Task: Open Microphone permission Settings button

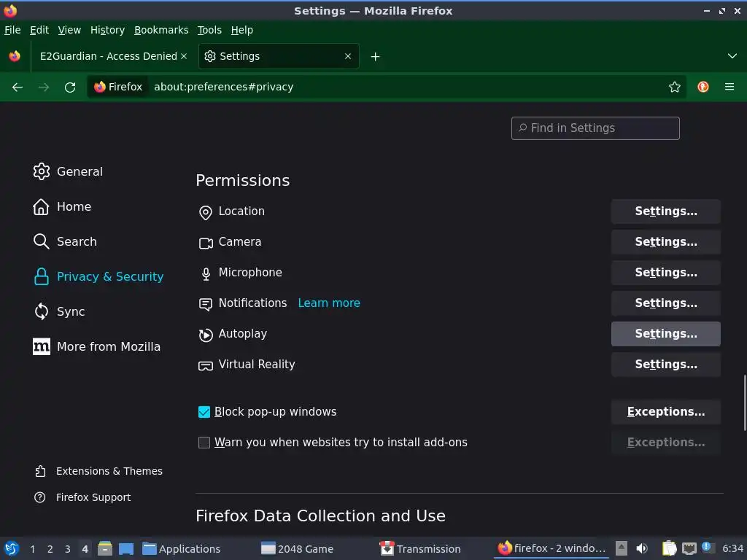Action: coord(665,273)
